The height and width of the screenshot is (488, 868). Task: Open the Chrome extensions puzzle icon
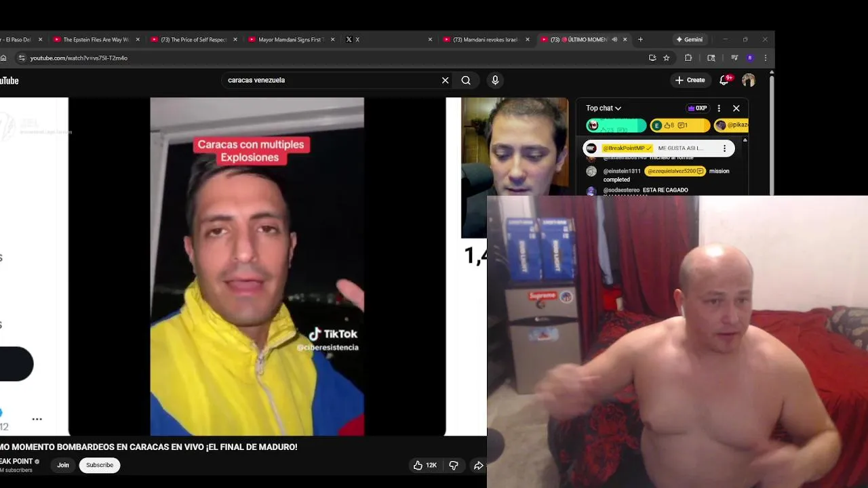(688, 58)
